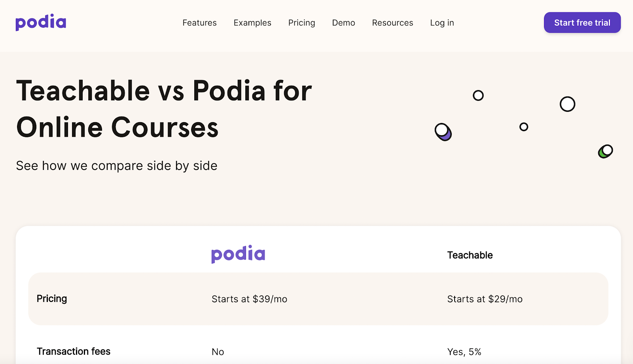Click the small circle below the large one
Viewport: 633px width, 364px height.
pos(524,127)
